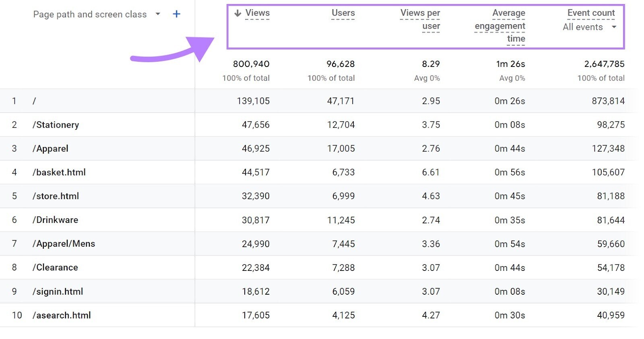Click the homepage "/" row's 139,105 views value
The height and width of the screenshot is (339, 644).
pyautogui.click(x=253, y=101)
